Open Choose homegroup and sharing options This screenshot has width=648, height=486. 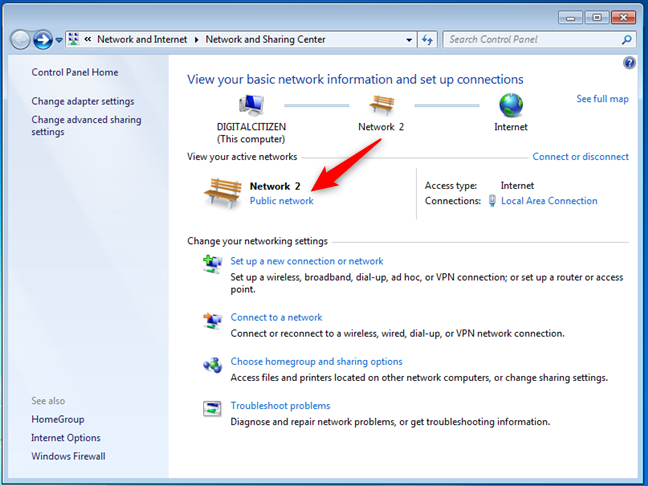[316, 362]
